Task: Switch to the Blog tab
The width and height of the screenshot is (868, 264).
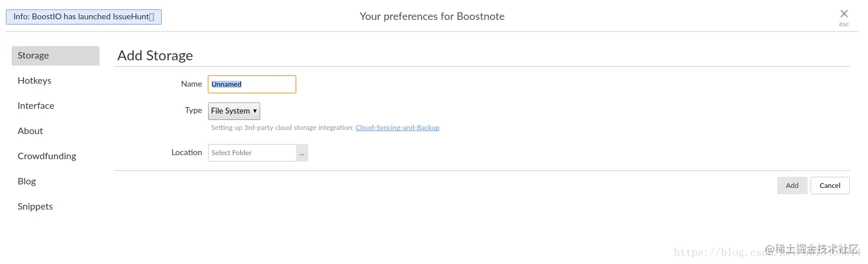Action: coord(27,181)
